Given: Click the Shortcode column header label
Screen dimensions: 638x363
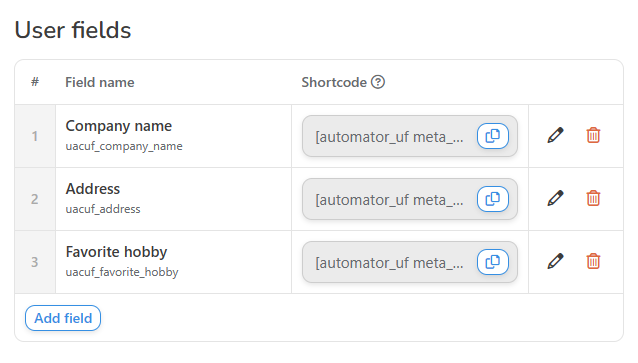Looking at the screenshot, I should pos(334,83).
